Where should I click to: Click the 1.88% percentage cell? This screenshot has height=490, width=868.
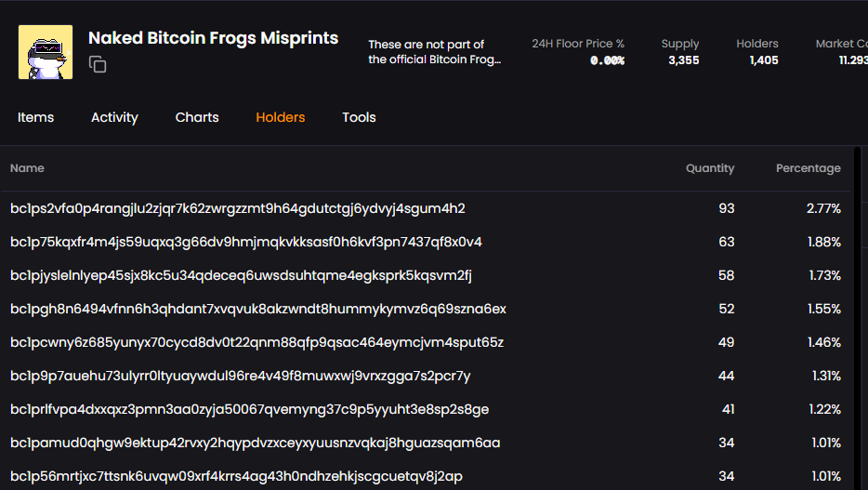[824, 242]
